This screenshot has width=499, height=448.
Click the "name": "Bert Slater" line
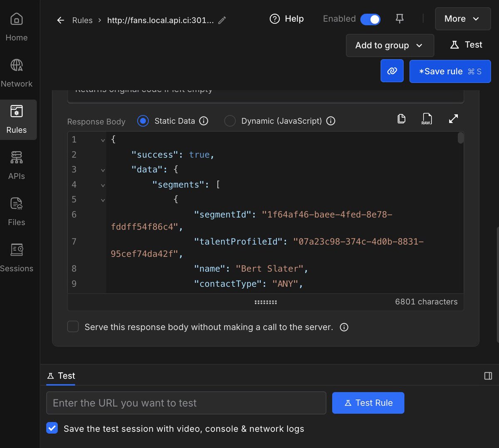(x=251, y=268)
